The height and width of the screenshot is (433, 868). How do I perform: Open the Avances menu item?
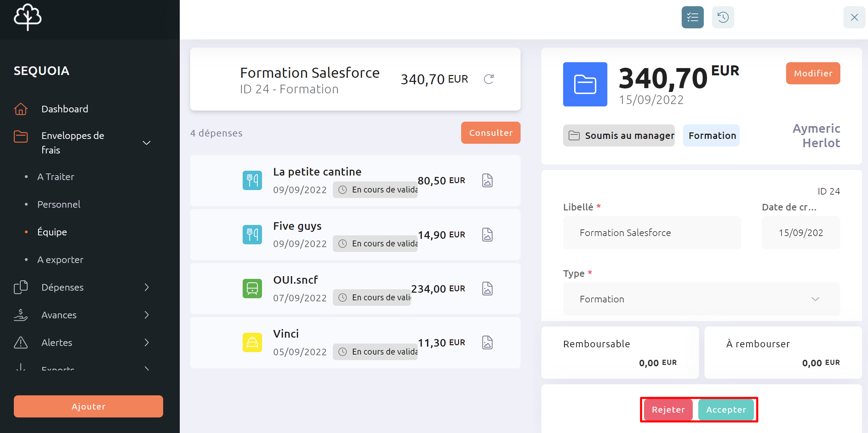pos(59,315)
